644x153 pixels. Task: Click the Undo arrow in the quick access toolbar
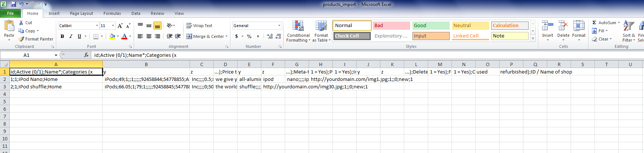(21, 4)
